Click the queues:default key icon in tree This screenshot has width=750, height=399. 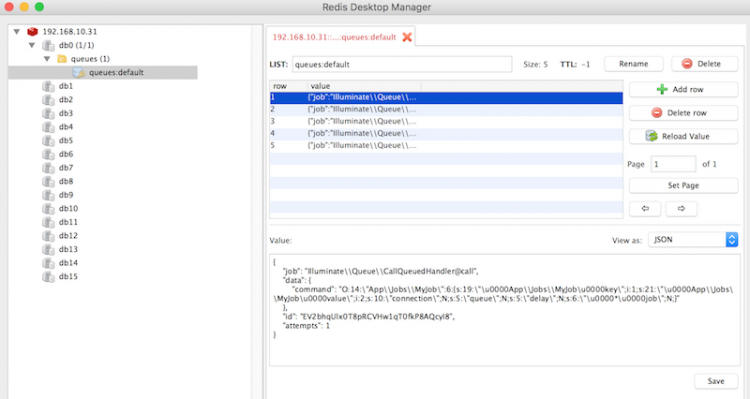(78, 72)
